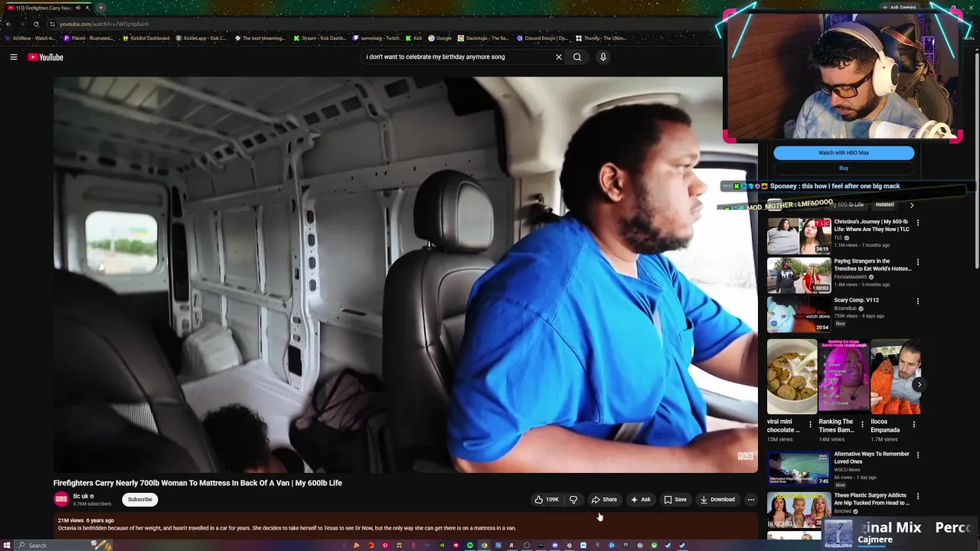Image resolution: width=980 pixels, height=551 pixels.
Task: Open the Kicklet.app bookmark
Action: (201, 37)
